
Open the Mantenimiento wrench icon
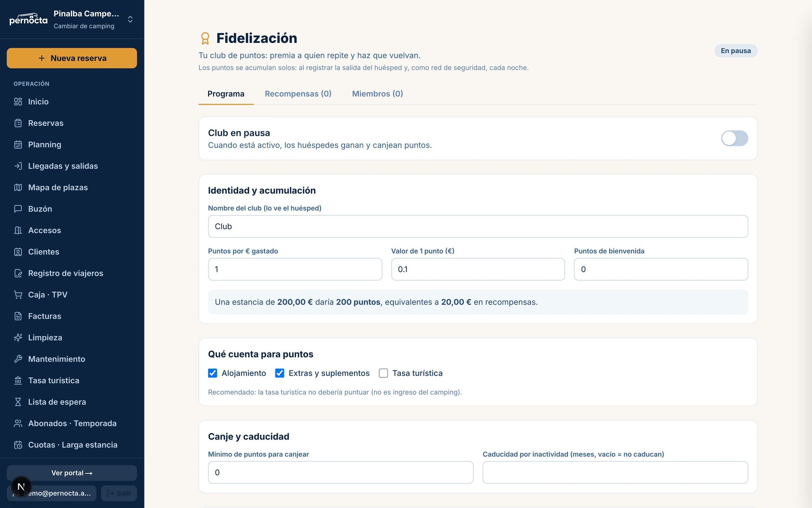(x=18, y=359)
